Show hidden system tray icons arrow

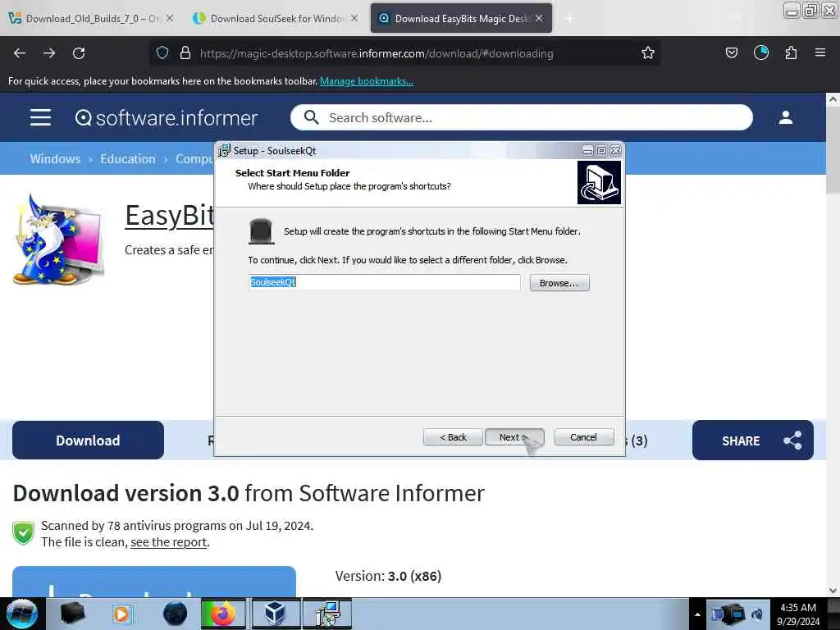tap(697, 614)
